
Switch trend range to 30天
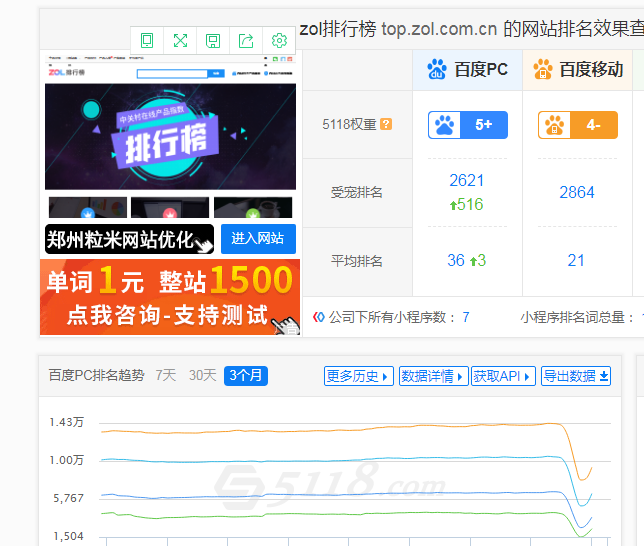[x=202, y=376]
